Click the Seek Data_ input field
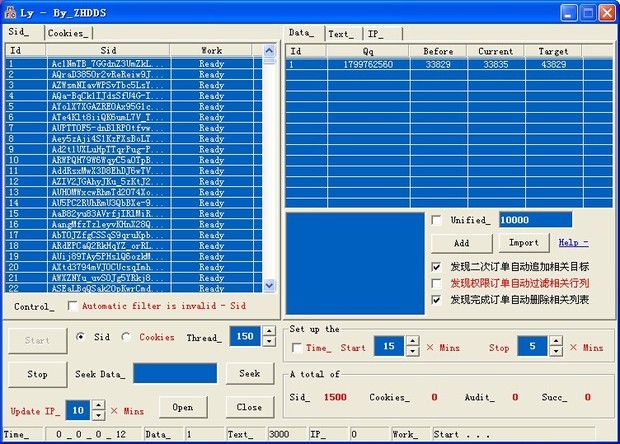The width and height of the screenshot is (620, 444). tap(174, 373)
